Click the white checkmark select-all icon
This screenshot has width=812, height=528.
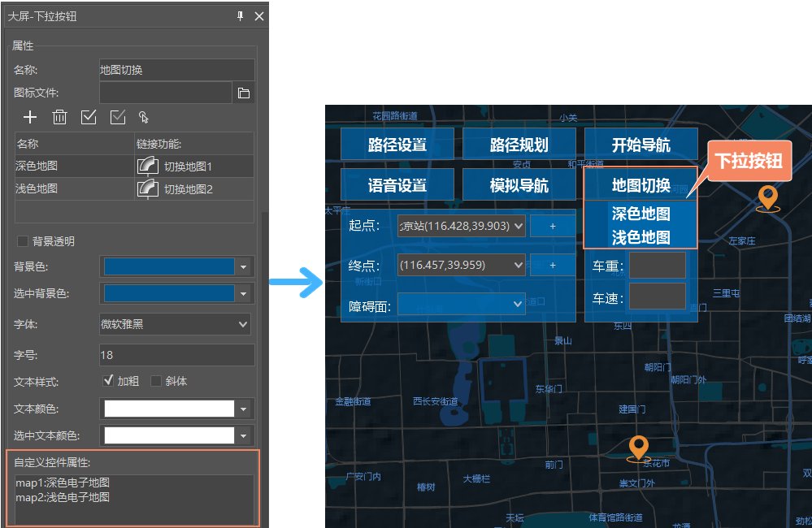89,117
